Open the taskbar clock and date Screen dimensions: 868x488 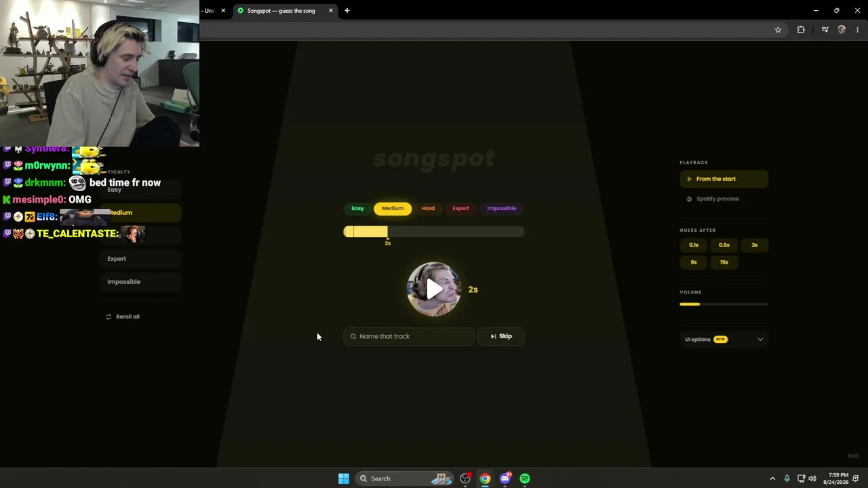[x=835, y=479]
